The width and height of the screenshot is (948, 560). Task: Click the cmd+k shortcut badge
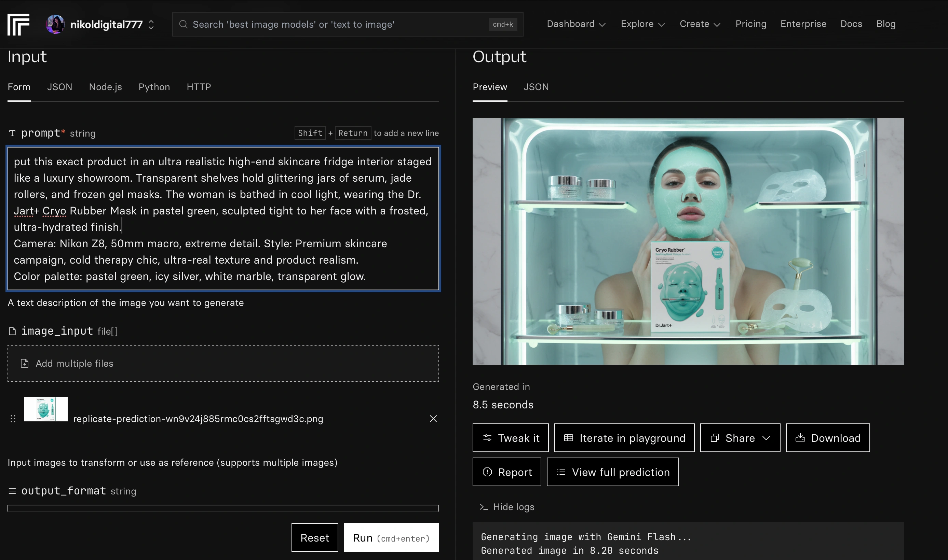(x=503, y=25)
